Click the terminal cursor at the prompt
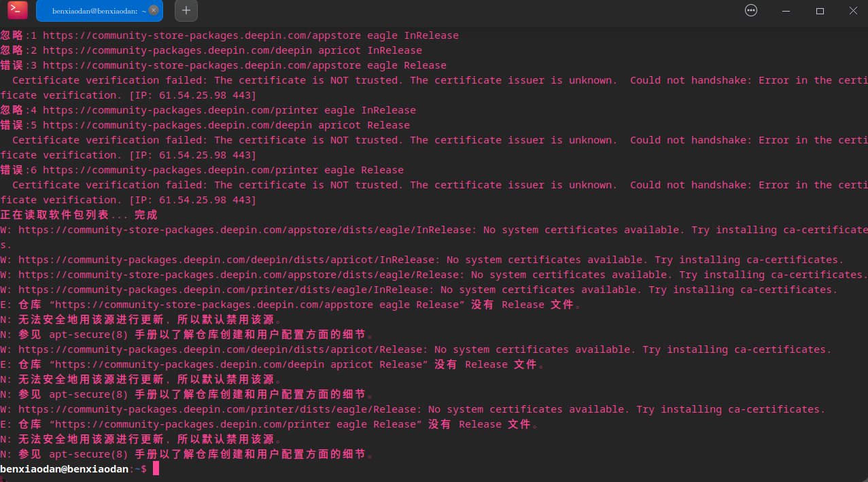Screen dimensions: 868x482 point(156,468)
